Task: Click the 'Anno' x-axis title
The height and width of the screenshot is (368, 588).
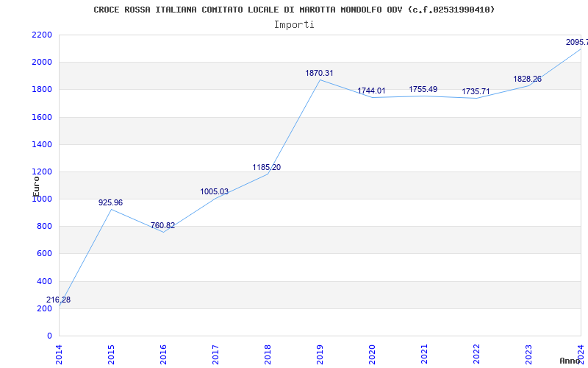Action: click(570, 361)
